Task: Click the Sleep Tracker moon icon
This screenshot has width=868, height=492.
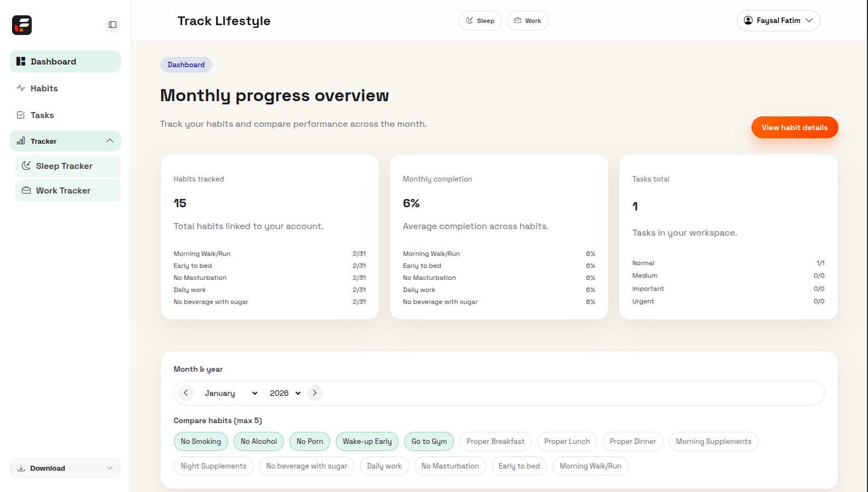Action: click(26, 166)
